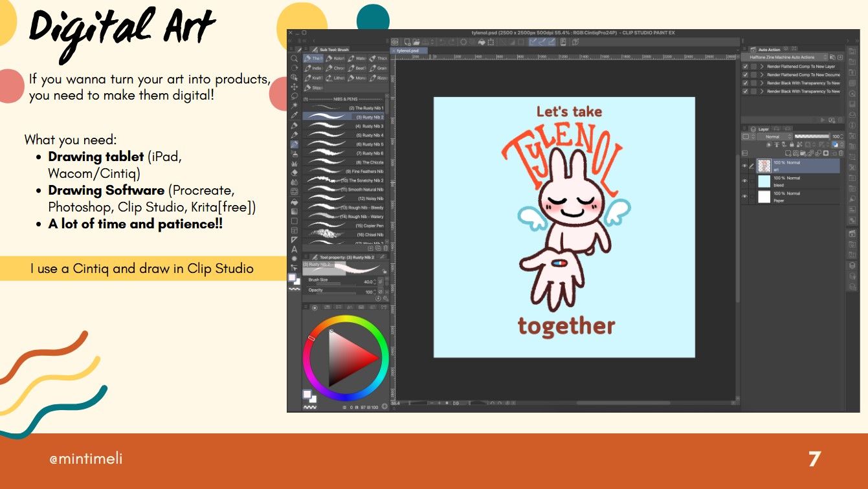Open the wrench sub tool detail icon
The height and width of the screenshot is (489, 868).
(386, 298)
